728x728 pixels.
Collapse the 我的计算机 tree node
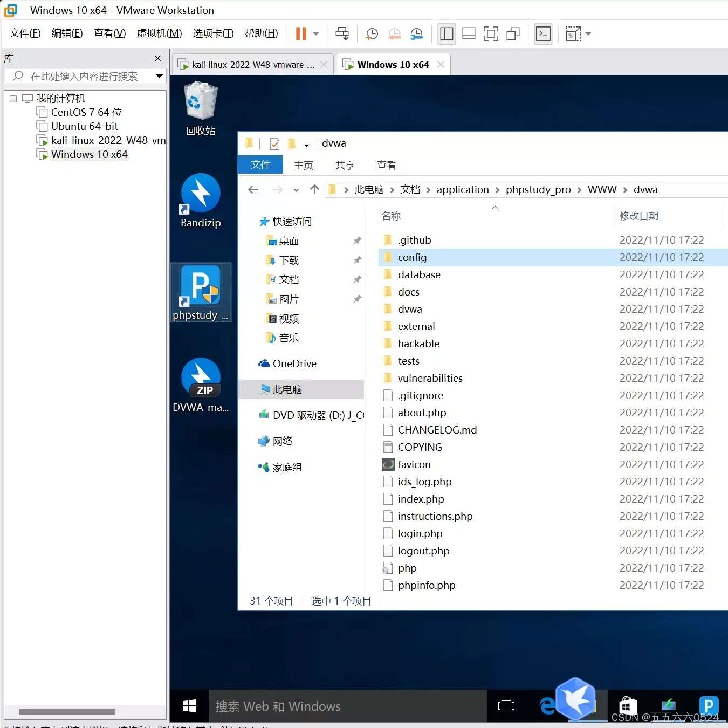click(13, 99)
